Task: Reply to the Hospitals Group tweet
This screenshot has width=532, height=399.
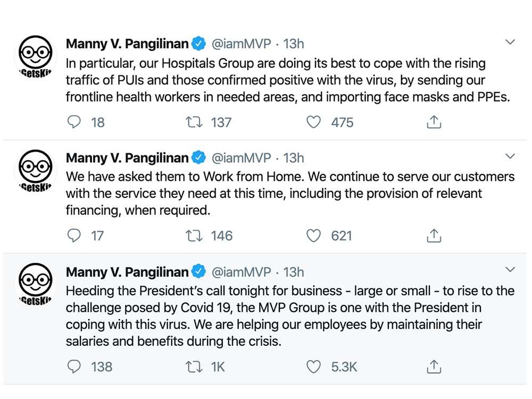Action: click(74, 122)
